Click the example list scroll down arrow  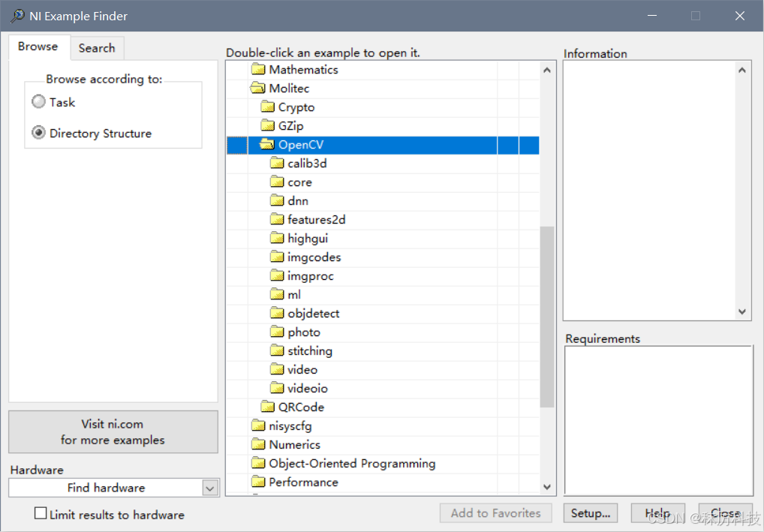547,487
